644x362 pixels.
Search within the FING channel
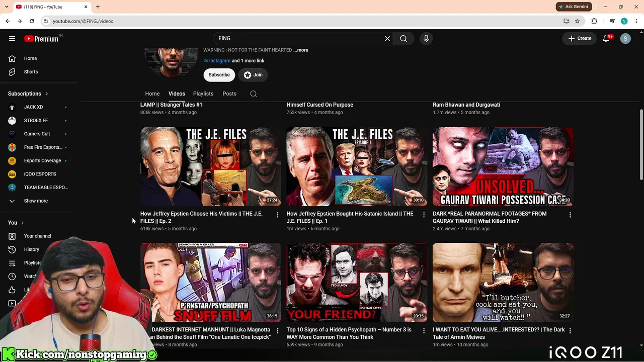pyautogui.click(x=254, y=94)
